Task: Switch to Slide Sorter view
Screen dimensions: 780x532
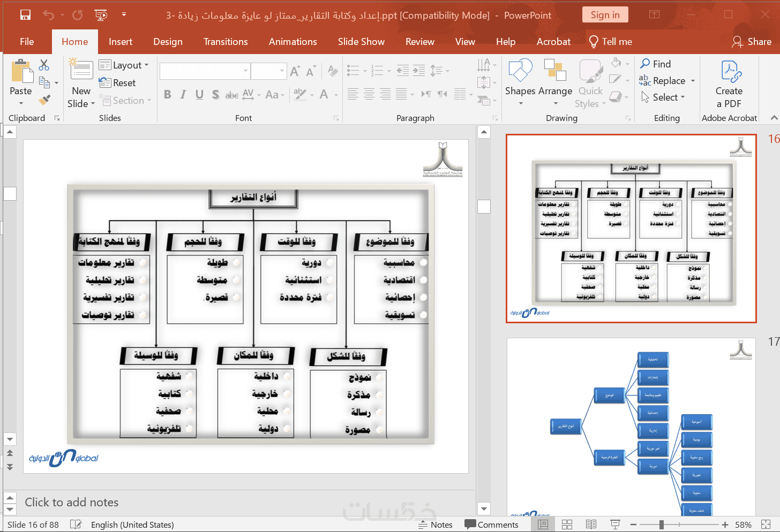Action: (x=567, y=525)
